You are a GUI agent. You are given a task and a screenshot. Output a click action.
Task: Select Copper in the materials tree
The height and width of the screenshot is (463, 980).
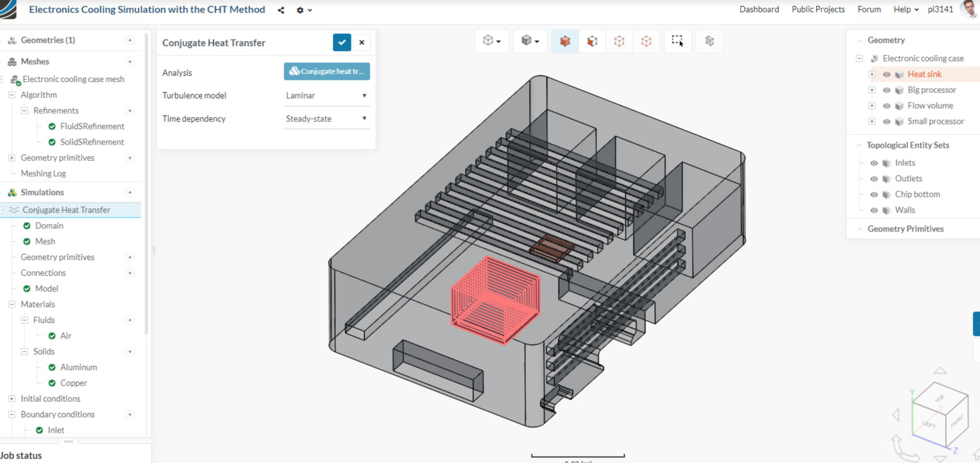click(73, 383)
